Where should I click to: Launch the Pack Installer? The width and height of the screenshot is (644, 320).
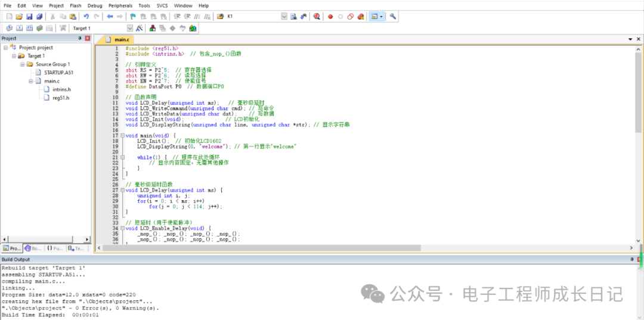pyautogui.click(x=193, y=28)
